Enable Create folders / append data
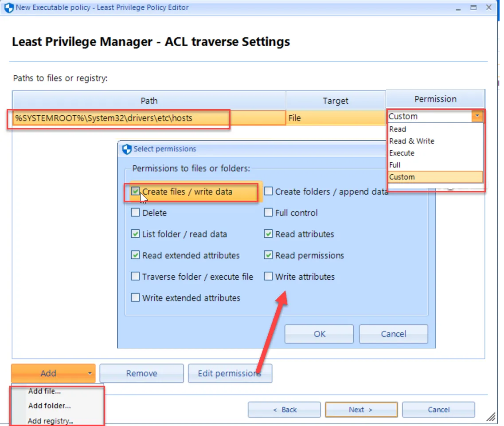The width and height of the screenshot is (504, 426). click(268, 191)
